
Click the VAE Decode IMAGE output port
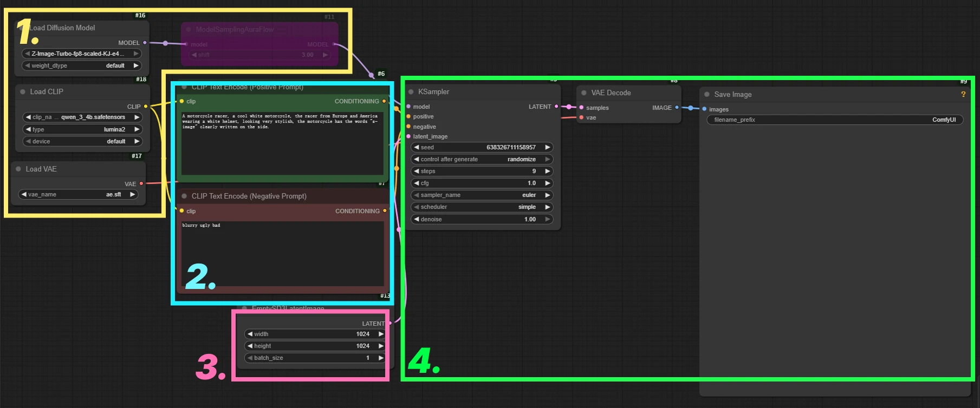pos(677,108)
